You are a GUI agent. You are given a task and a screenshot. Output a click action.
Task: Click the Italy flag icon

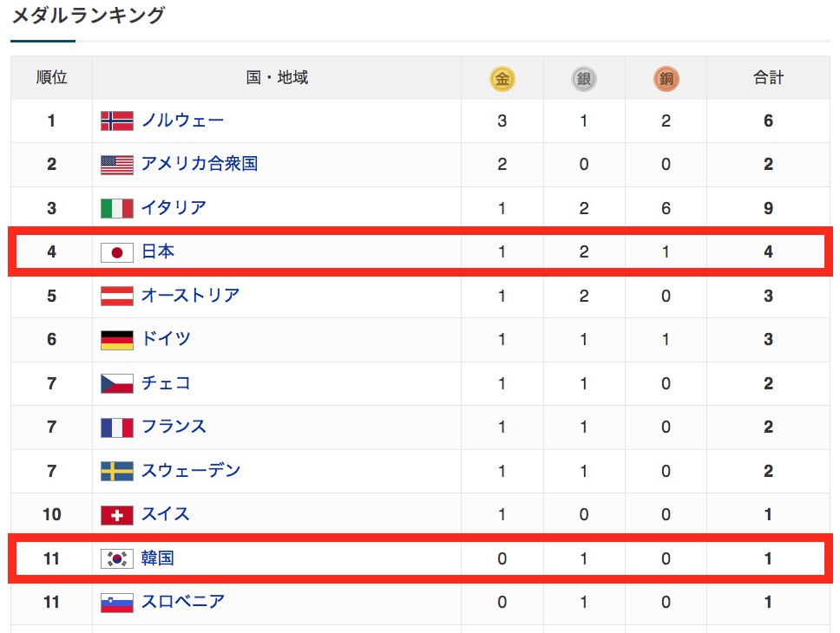point(117,208)
